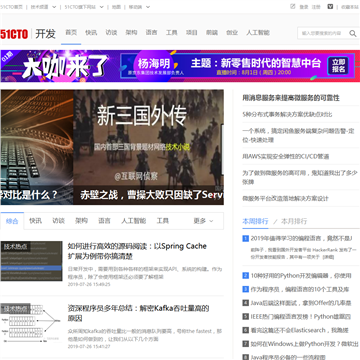The width and height of the screenshot is (360, 360).
Task: Select the 工具 tab above article list
Action: [163, 221]
